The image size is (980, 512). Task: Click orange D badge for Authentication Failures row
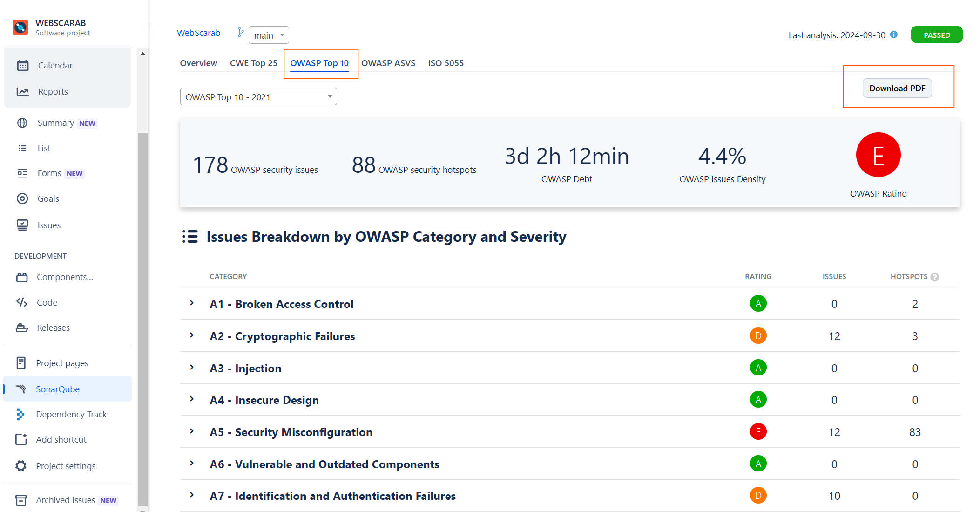pyautogui.click(x=758, y=495)
